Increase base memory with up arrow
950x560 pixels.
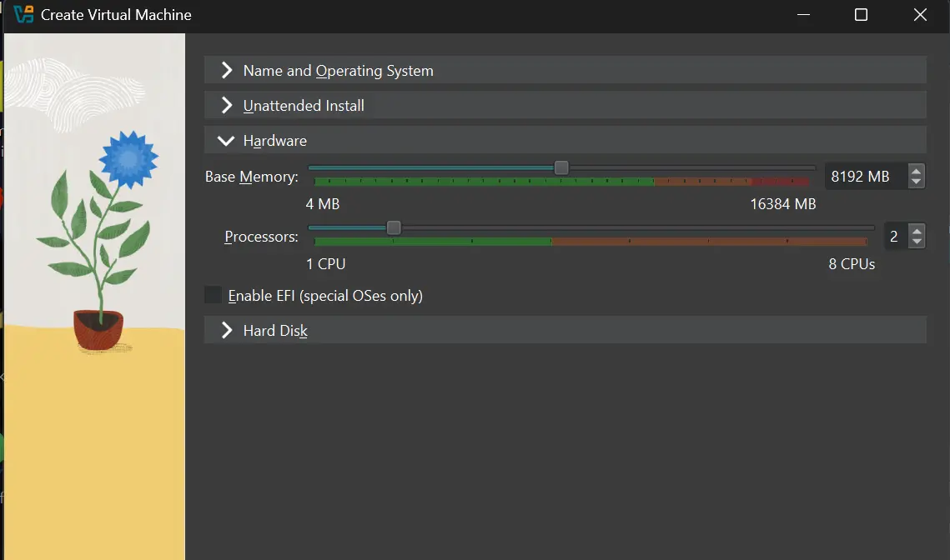pyautogui.click(x=917, y=172)
